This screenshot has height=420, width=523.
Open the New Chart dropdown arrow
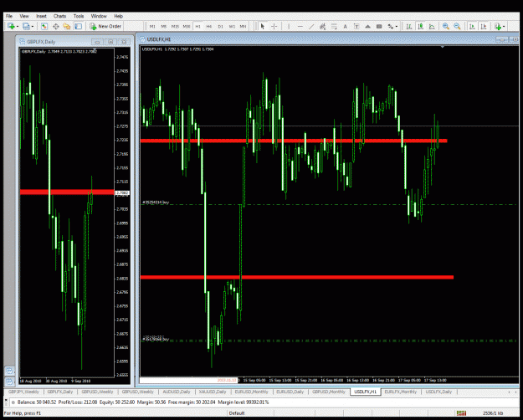17,26
